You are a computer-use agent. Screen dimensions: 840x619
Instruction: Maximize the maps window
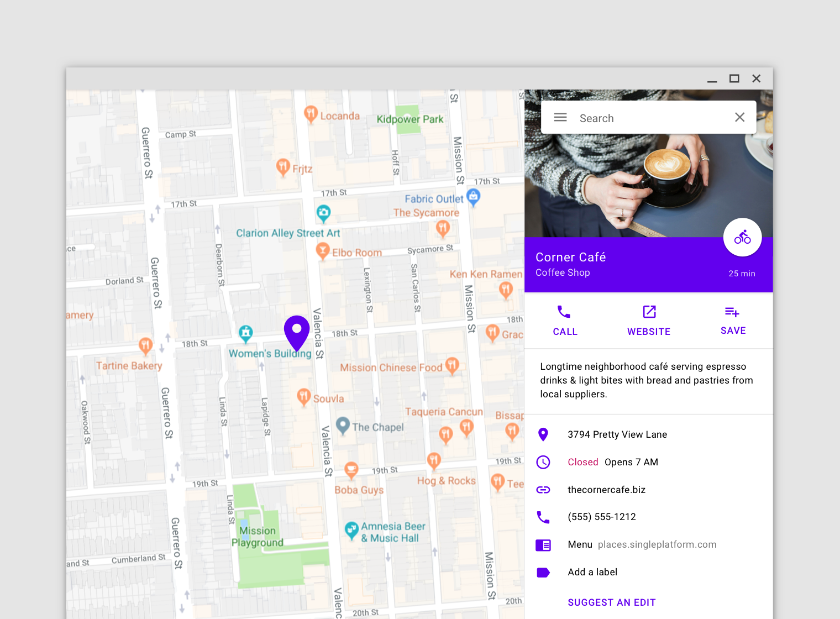(x=734, y=78)
